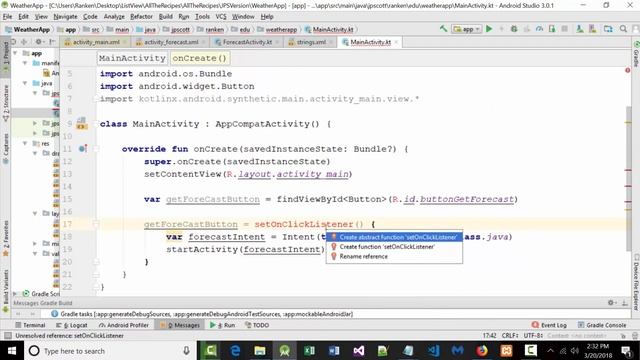The image size is (640, 360).
Task: Collapse the manifests folder in project tree
Action: pos(25,63)
